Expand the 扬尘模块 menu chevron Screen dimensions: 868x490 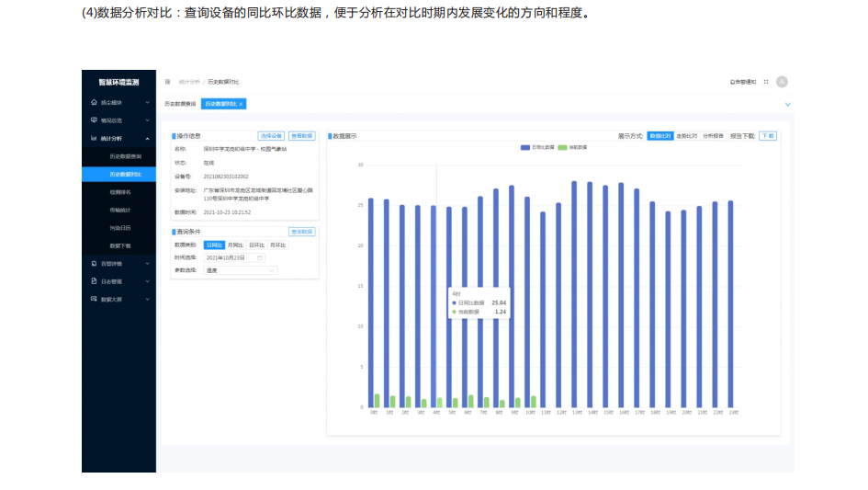click(x=147, y=103)
